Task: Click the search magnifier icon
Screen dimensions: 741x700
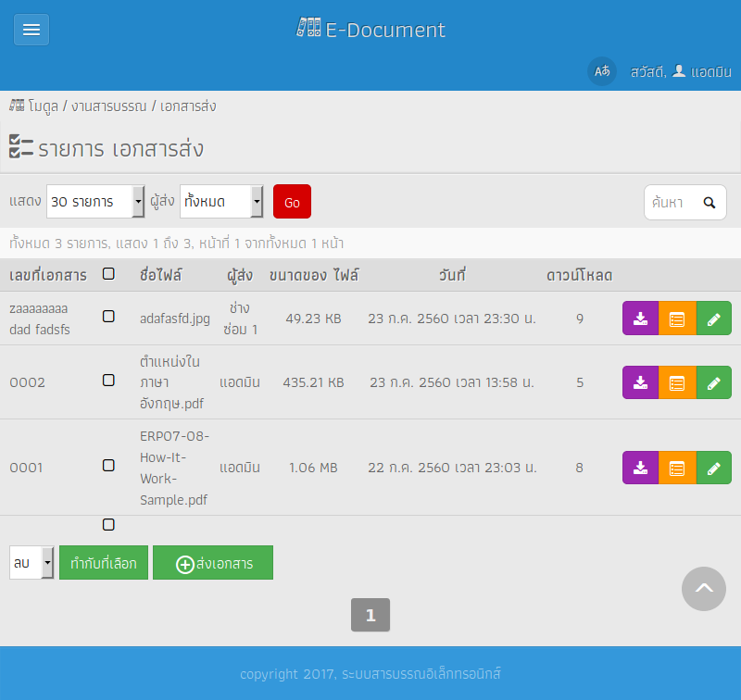Action: click(x=709, y=203)
